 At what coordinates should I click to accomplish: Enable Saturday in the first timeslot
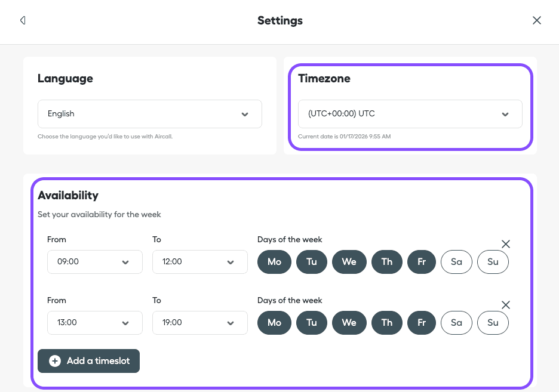click(x=456, y=261)
